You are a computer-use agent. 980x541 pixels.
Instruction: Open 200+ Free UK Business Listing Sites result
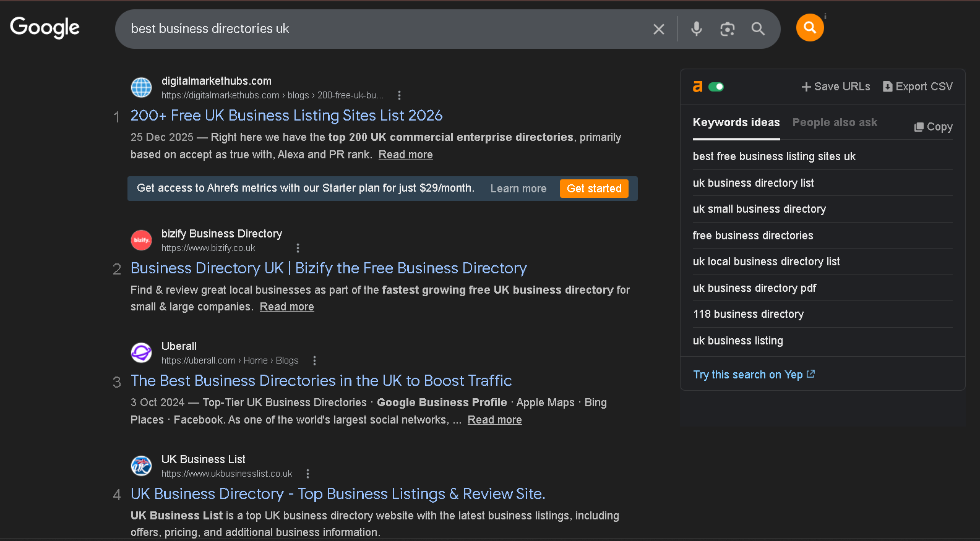click(286, 116)
